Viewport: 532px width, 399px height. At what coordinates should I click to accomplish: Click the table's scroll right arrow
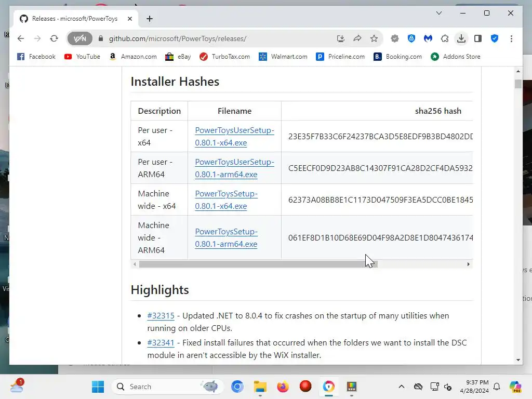coord(468,264)
